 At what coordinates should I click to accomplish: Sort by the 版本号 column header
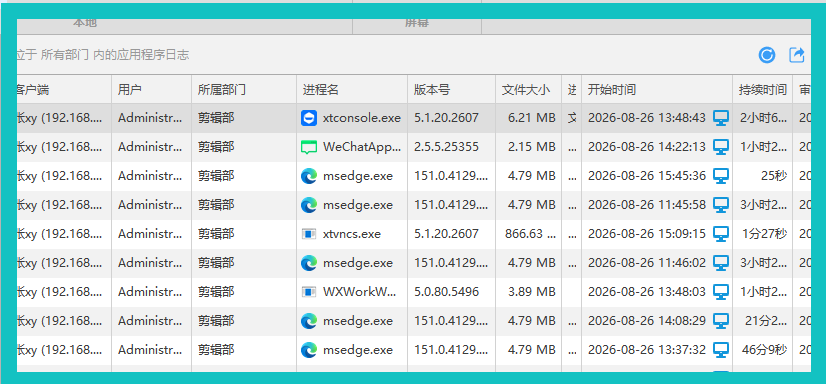(x=451, y=90)
